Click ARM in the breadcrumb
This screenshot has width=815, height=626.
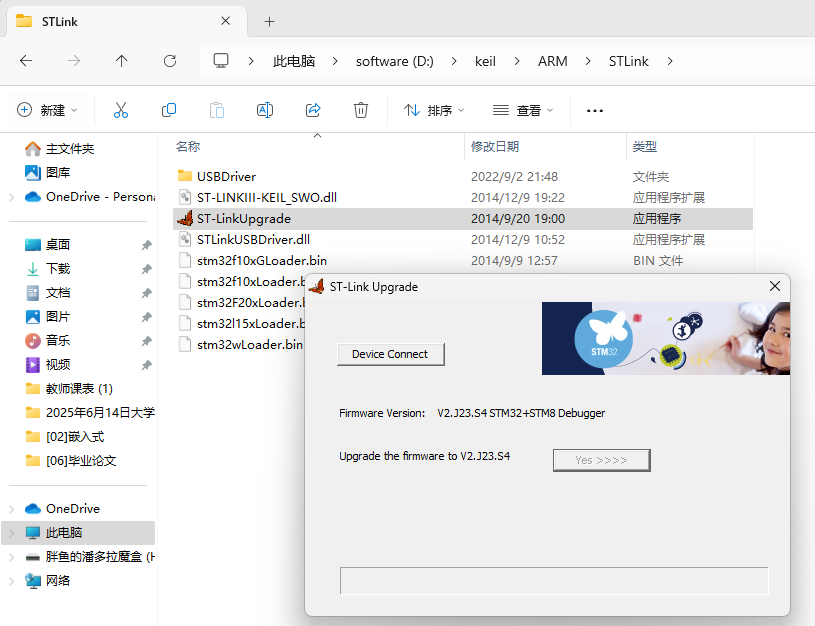coord(553,61)
